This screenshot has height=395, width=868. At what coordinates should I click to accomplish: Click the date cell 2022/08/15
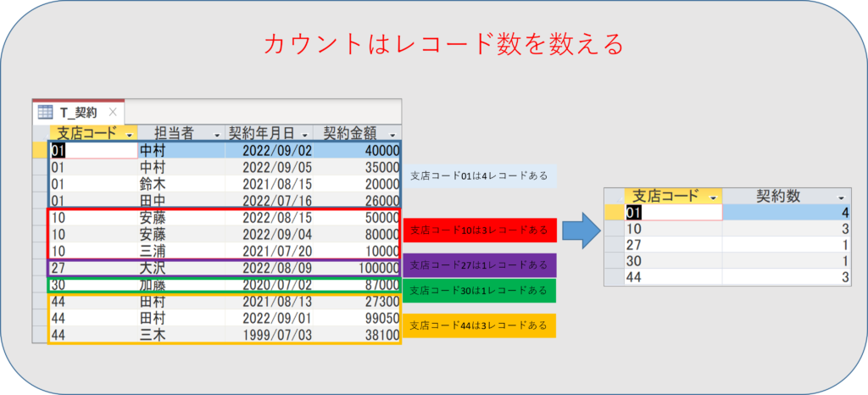[269, 217]
